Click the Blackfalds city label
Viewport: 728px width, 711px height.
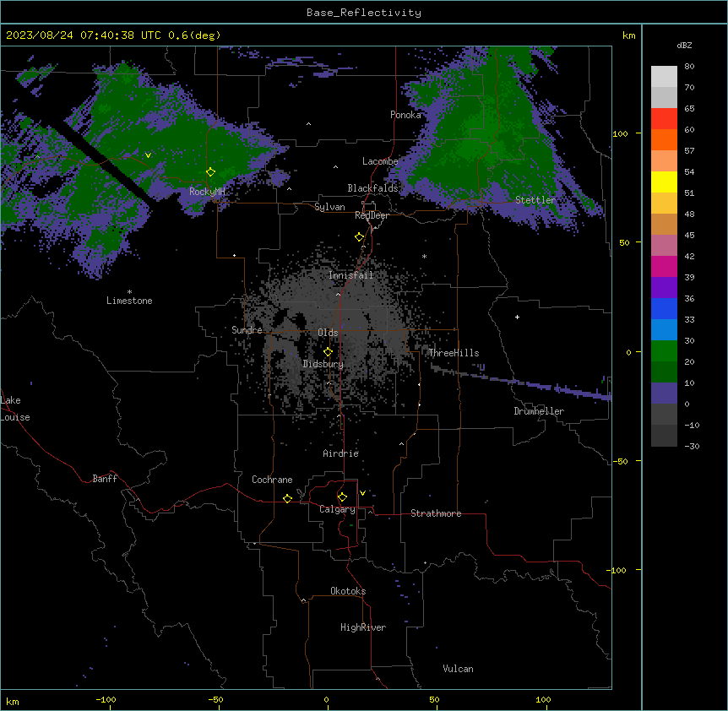(x=372, y=188)
